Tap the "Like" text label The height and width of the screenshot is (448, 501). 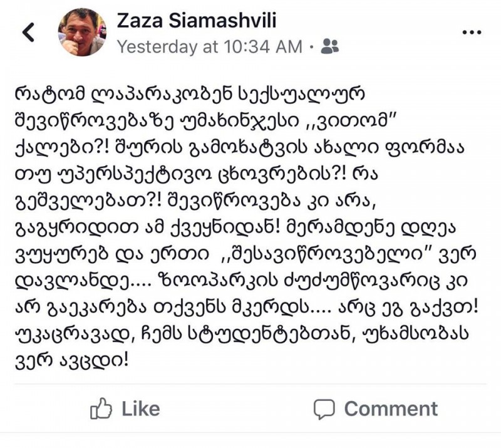tap(141, 409)
